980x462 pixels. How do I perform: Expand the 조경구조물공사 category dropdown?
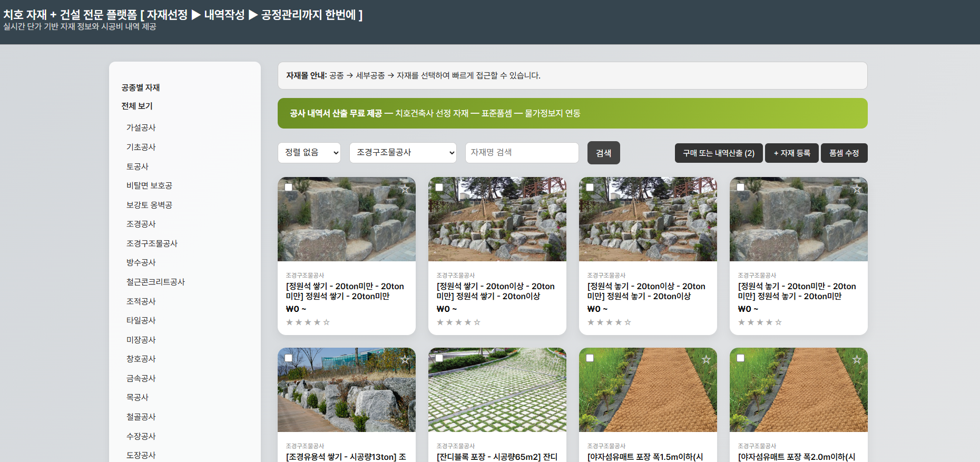pyautogui.click(x=403, y=153)
